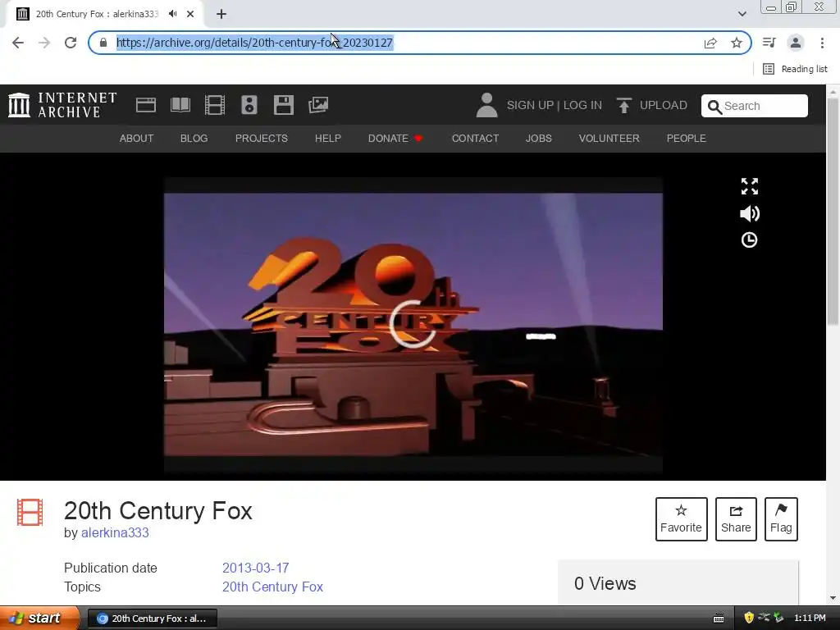The image size is (840, 630).
Task: Reload the current page
Action: 71,43
